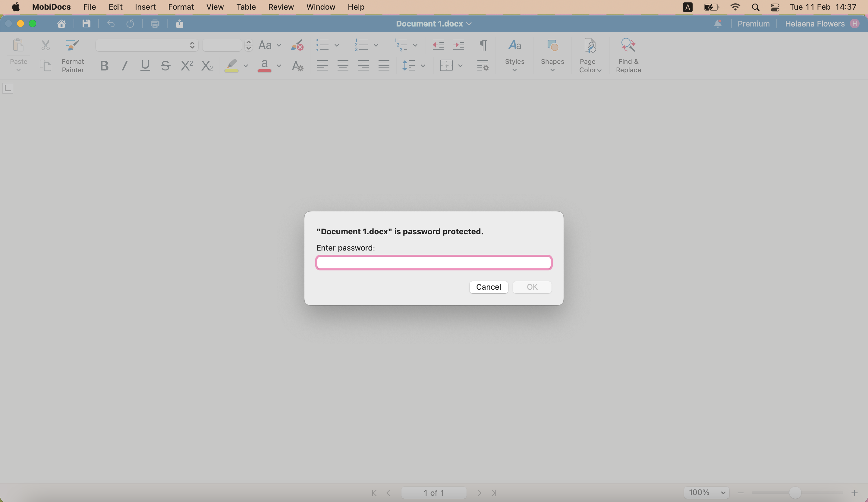Click the paragraph settings icon
Screen dimensions: 868x502
(483, 65)
